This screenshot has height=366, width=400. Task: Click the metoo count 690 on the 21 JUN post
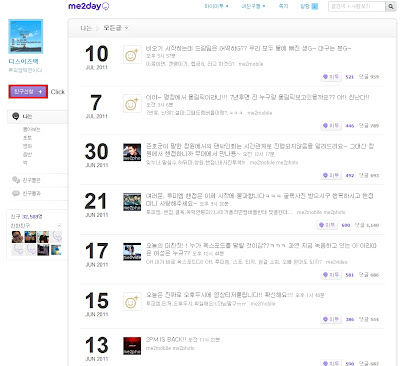coord(346,225)
